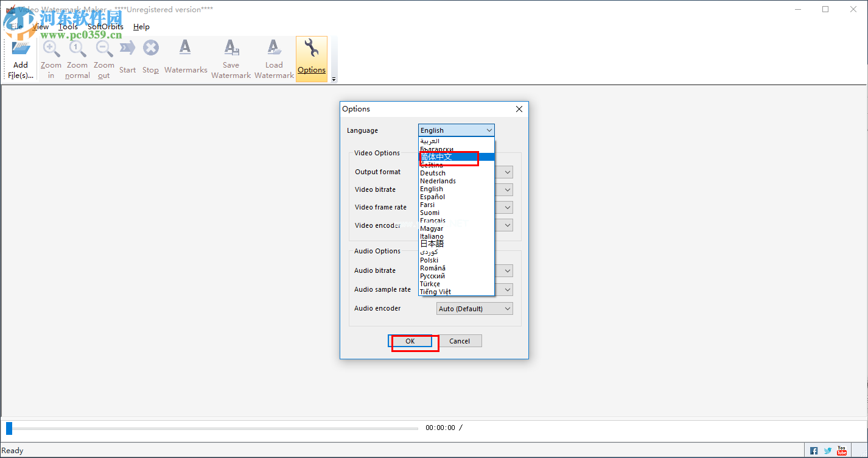Expand the Video encoder dropdown arrow
The width and height of the screenshot is (868, 458).
click(507, 225)
